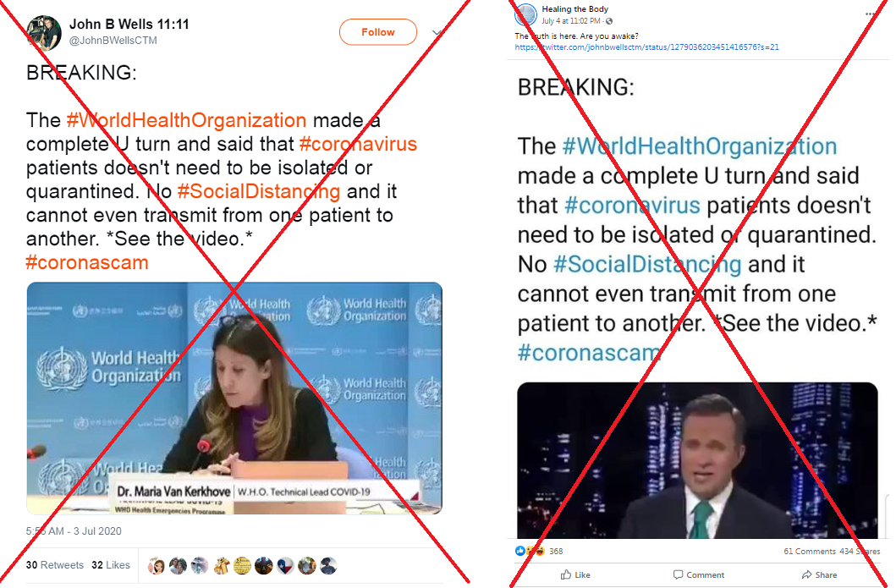896x588 pixels.
Task: Open the #WorldHealthOrganization hashtag in tweet
Action: pyautogui.click(x=186, y=120)
